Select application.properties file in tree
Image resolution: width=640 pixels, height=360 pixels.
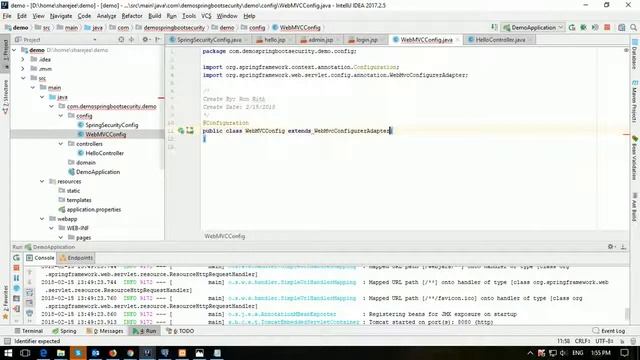tap(94, 209)
